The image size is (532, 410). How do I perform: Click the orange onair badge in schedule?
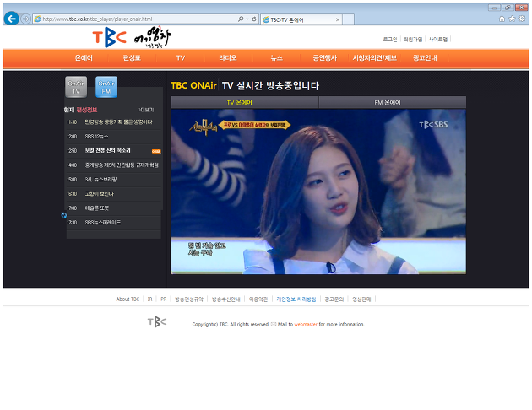pyautogui.click(x=156, y=151)
